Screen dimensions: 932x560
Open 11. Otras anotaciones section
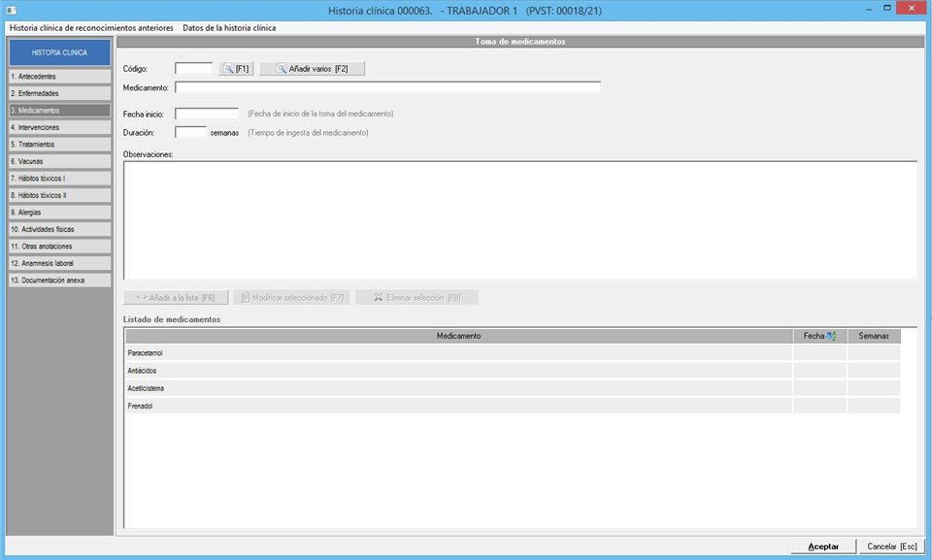(59, 246)
